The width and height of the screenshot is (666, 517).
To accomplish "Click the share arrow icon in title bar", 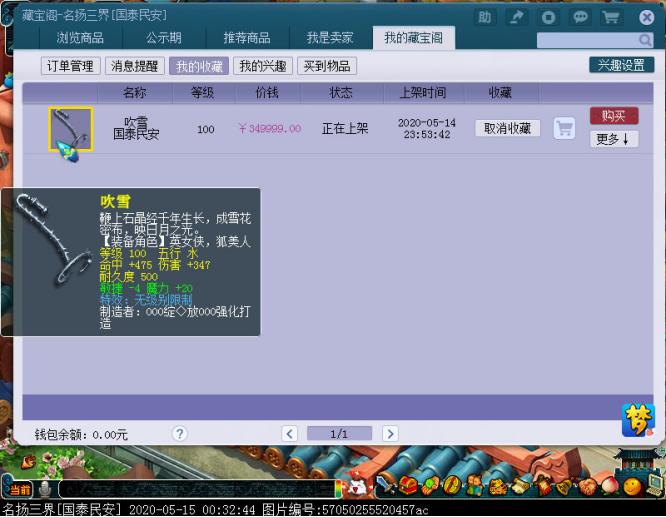I will [516, 17].
